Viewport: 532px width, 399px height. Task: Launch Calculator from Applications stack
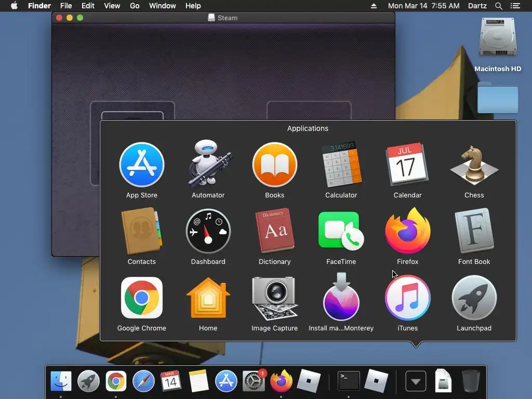341,164
